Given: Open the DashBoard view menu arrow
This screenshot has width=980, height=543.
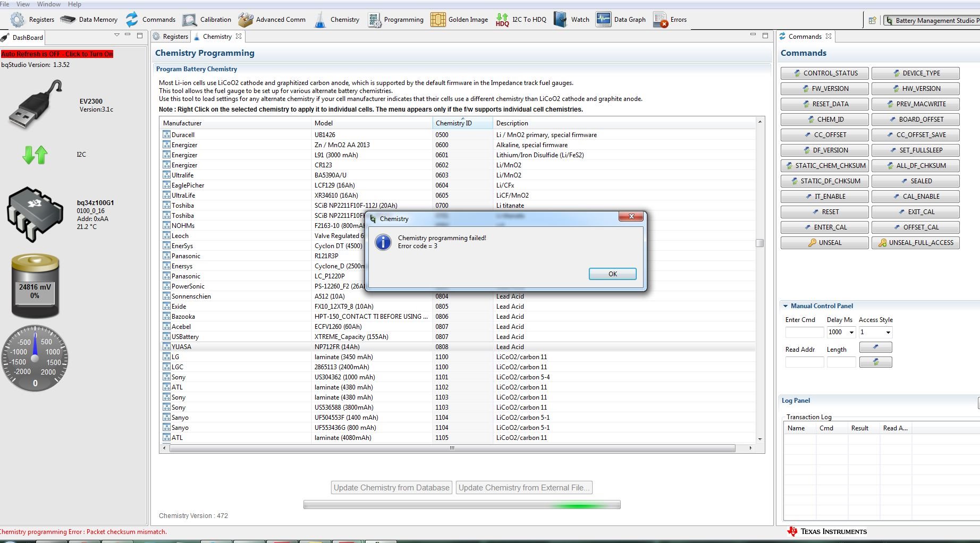Looking at the screenshot, I should coord(116,35).
